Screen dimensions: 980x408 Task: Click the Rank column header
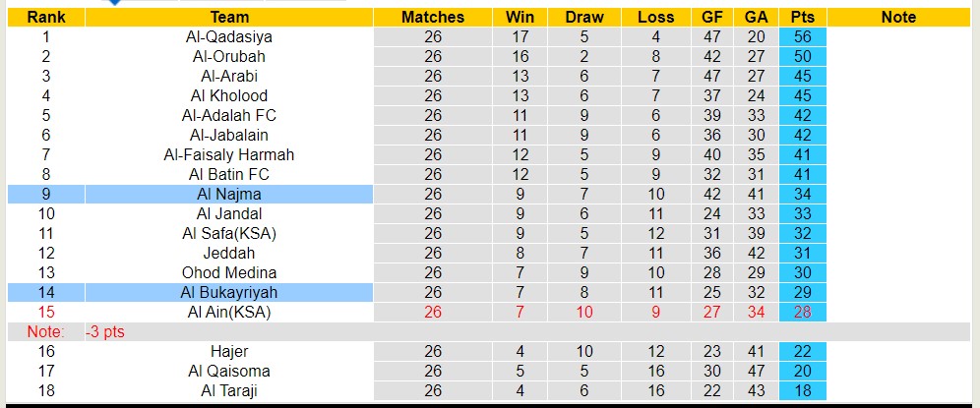(x=45, y=17)
